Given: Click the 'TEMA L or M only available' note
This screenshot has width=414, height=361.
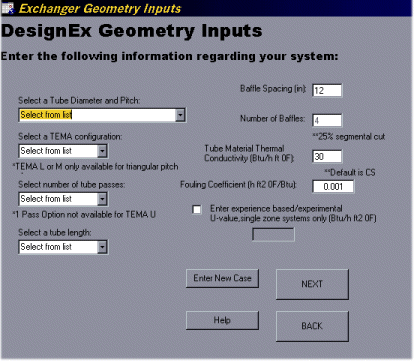Looking at the screenshot, I should pyautogui.click(x=95, y=167).
